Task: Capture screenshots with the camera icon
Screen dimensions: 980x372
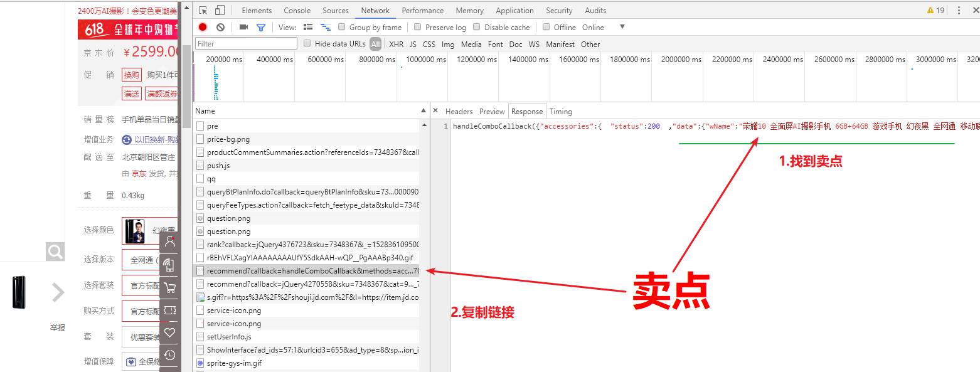Action: point(243,27)
